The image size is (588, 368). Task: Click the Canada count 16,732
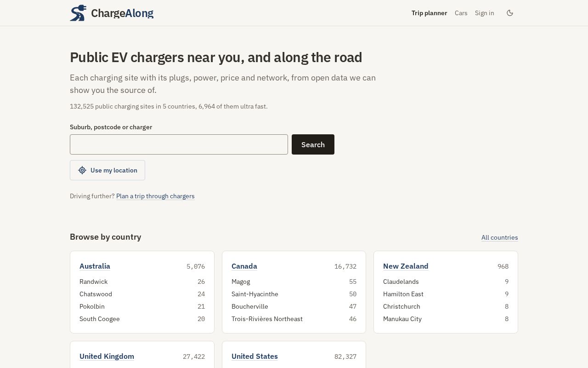tap(345, 266)
